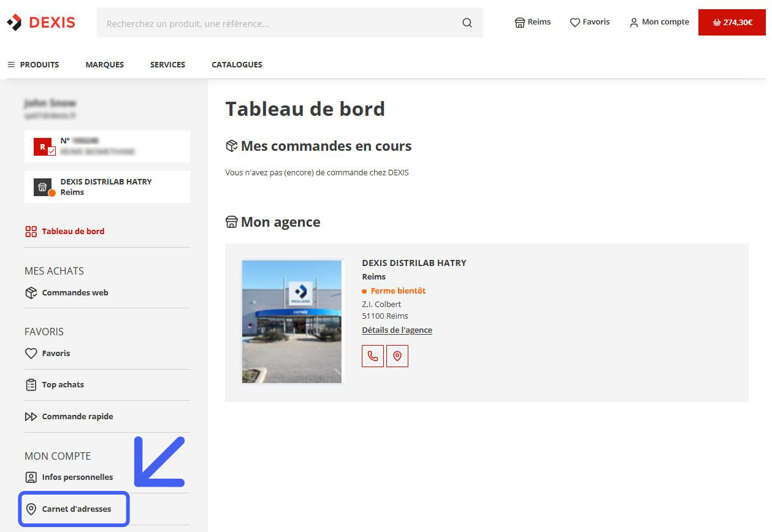Open the PRODUITS hamburger menu
772x532 pixels.
click(33, 64)
